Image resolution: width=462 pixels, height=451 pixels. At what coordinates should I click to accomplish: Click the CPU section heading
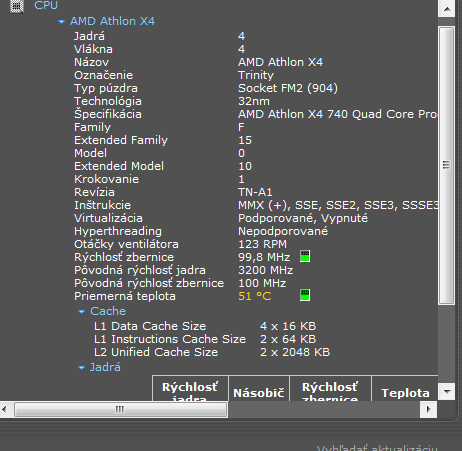point(46,5)
